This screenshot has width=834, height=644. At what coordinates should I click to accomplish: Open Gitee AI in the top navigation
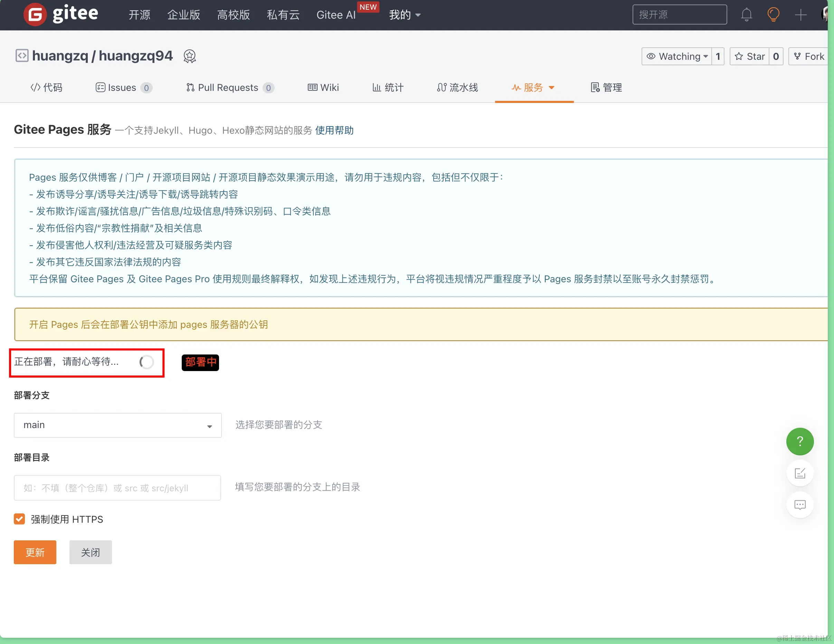[x=336, y=15]
